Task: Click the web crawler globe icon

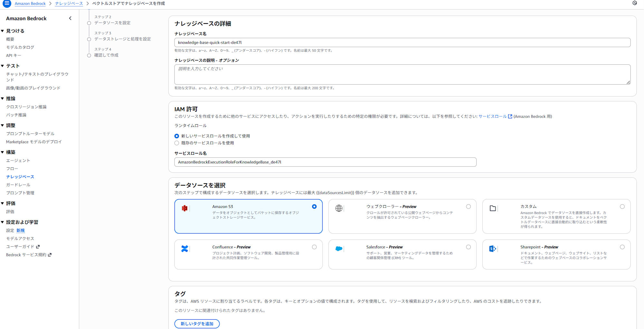Action: pos(338,208)
